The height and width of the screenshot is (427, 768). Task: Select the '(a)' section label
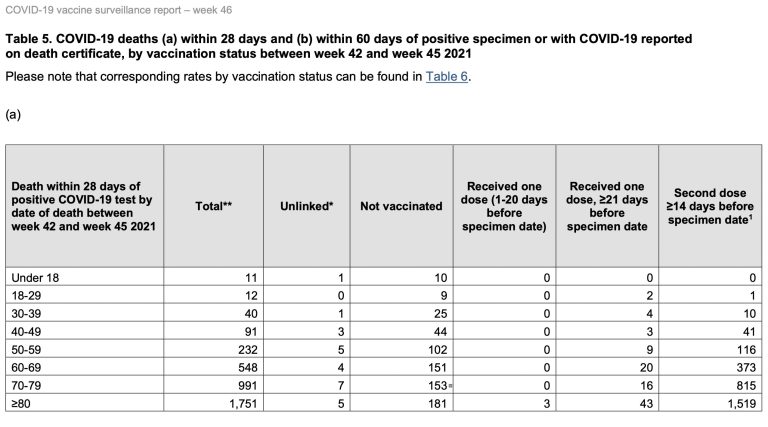(x=13, y=114)
